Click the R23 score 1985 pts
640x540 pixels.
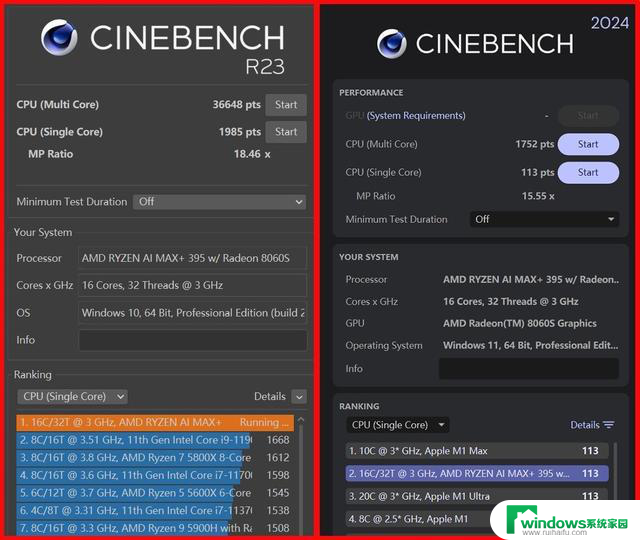[240, 132]
